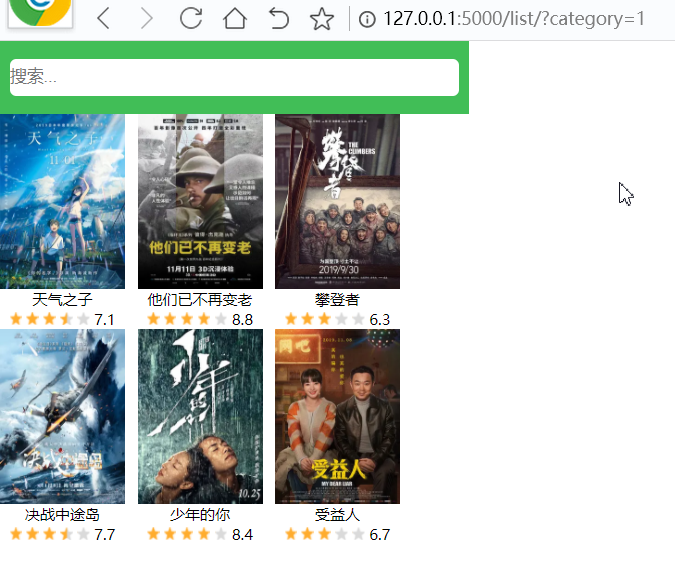Viewport: 675px width, 564px height.
Task: Reload the page with refresh icon
Action: pyautogui.click(x=191, y=19)
